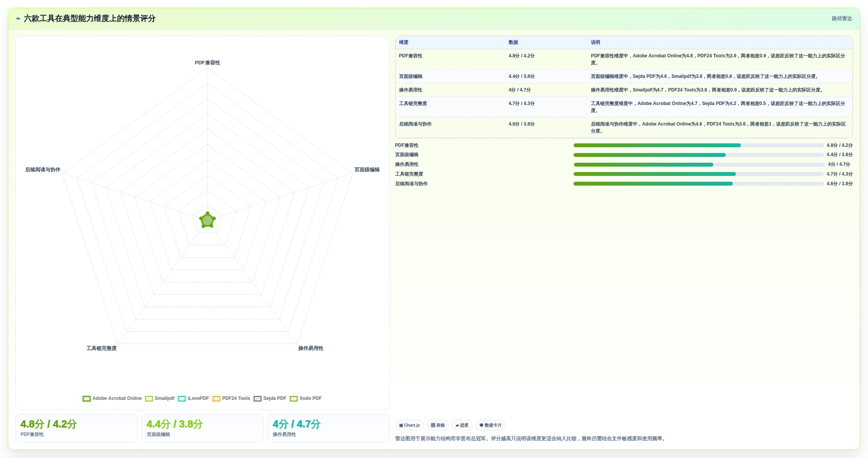Click the 页面级编辑 progress bar
Image resolution: width=868 pixels, height=458 pixels.
tap(699, 155)
